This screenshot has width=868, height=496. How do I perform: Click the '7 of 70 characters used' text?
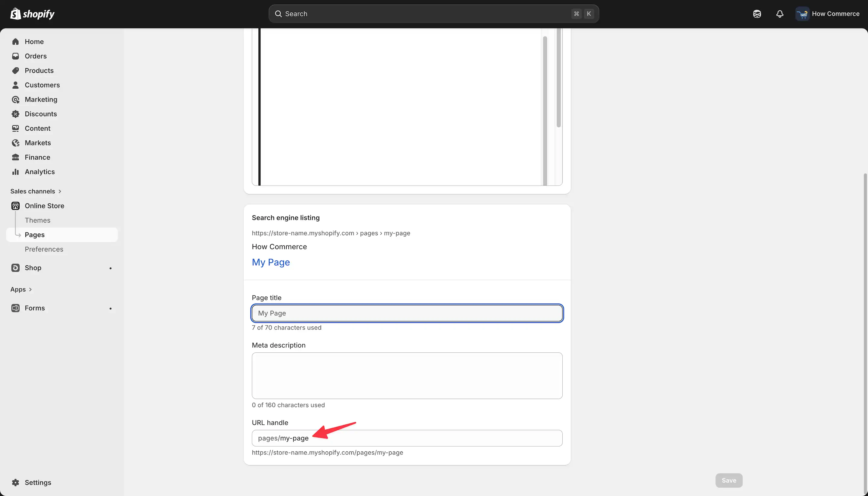[286, 328]
